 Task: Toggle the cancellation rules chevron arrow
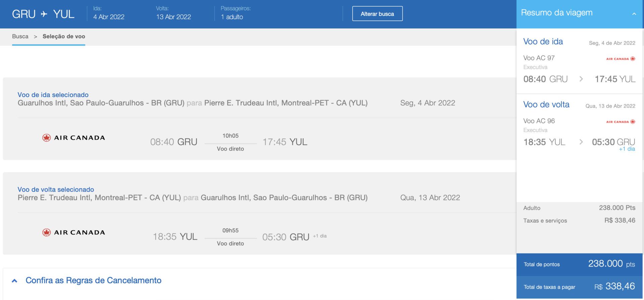pos(14,281)
